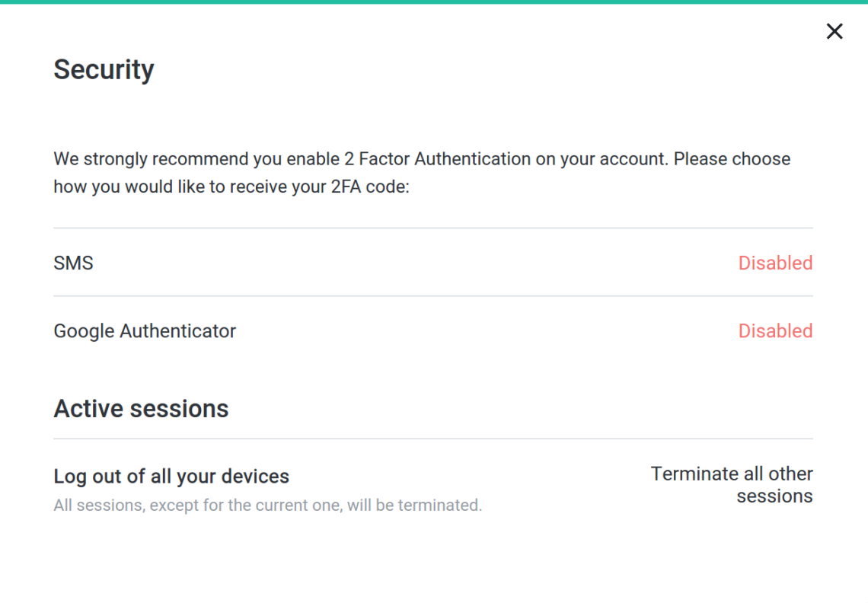
Task: Click the divider between SMS and Google Authenticator
Action: 432,296
